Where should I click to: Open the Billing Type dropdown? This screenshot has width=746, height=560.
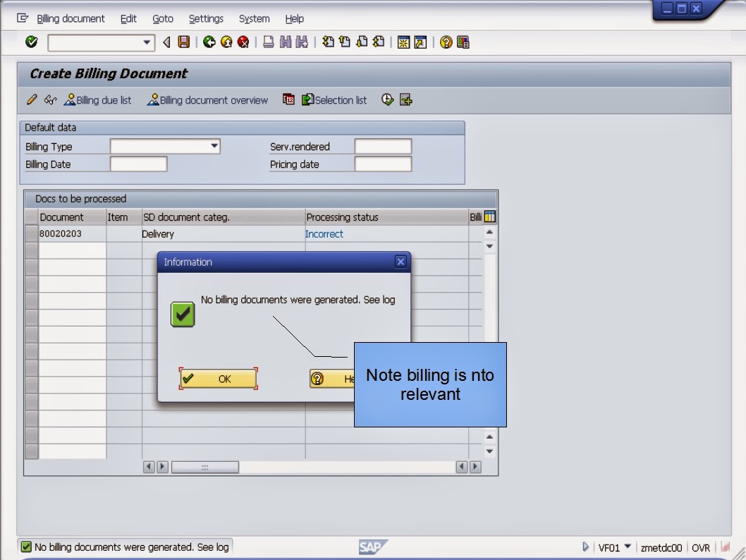[214, 146]
